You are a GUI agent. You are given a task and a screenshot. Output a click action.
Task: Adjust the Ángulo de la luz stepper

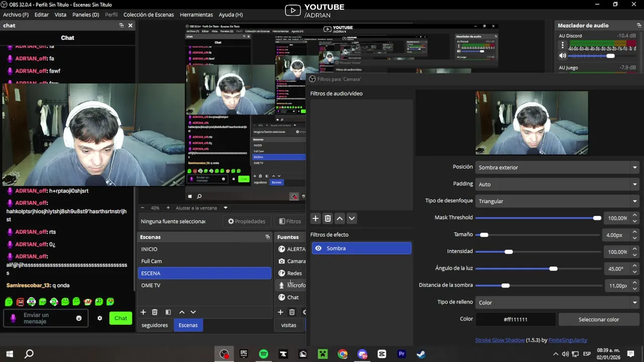pyautogui.click(x=634, y=269)
